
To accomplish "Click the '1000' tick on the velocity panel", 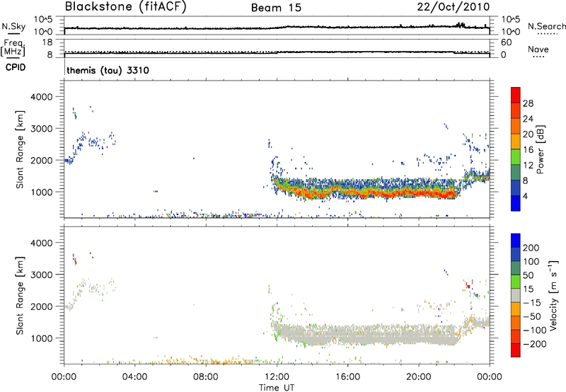I will tap(42, 338).
